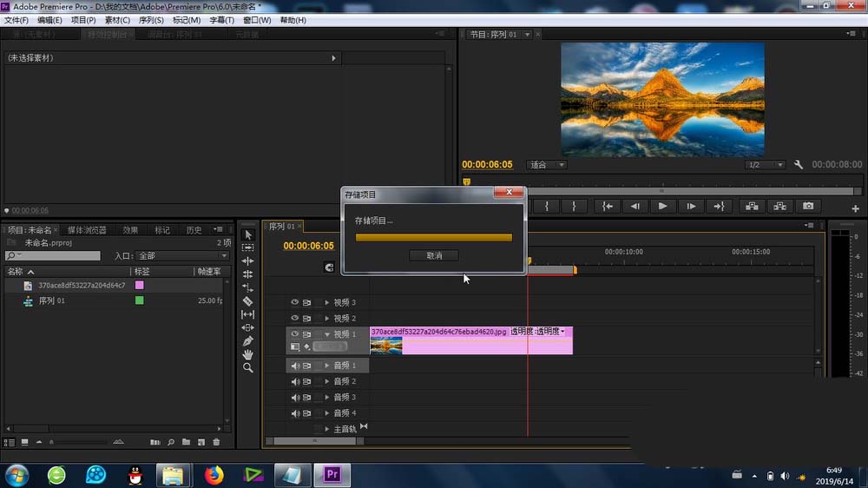
Task: Open the button editor plus icon
Action: (855, 208)
